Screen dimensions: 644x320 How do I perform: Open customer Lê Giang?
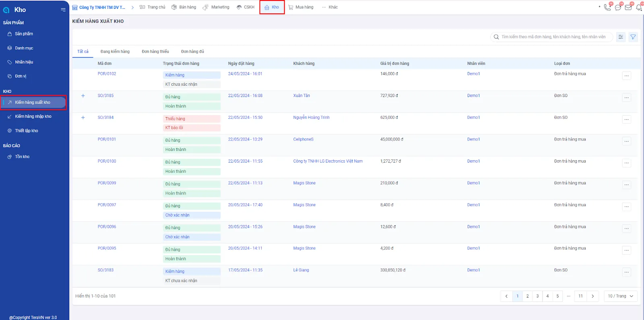point(301,270)
